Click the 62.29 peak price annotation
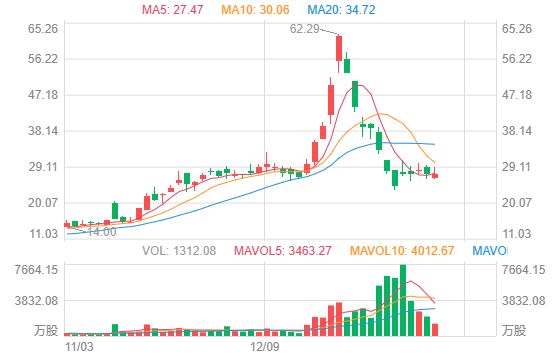 pyautogui.click(x=304, y=29)
